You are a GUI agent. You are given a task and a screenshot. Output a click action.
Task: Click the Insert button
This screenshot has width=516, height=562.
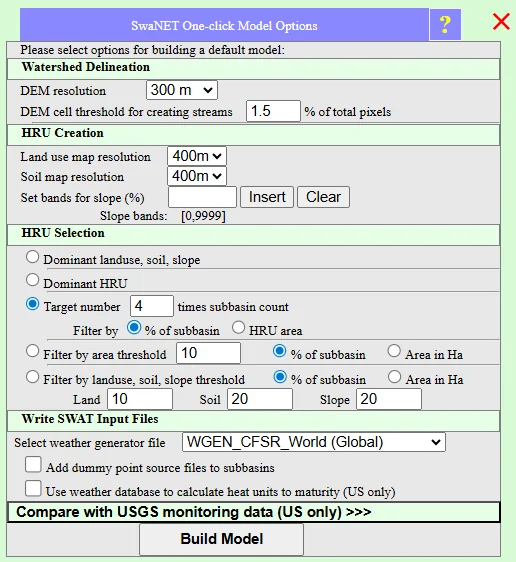click(x=267, y=197)
